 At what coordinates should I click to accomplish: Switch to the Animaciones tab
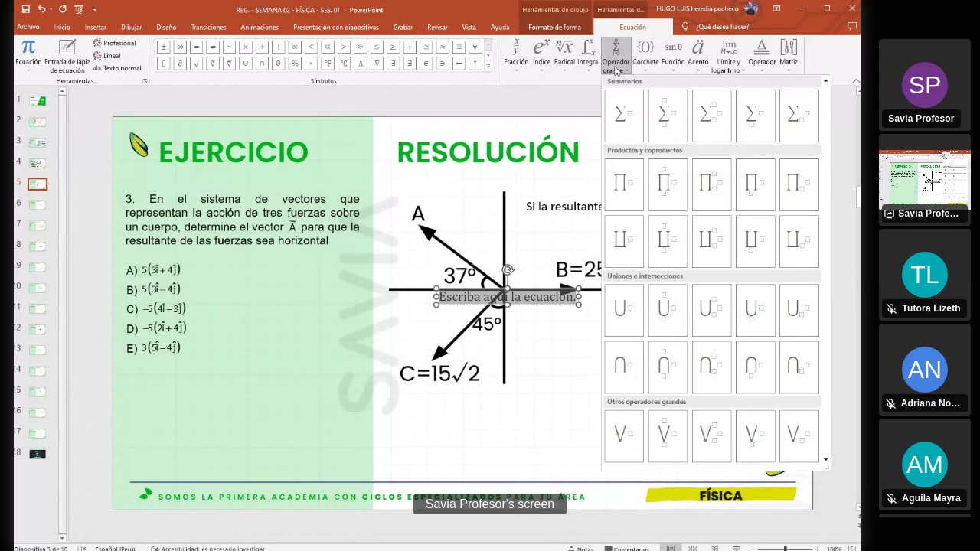[260, 27]
